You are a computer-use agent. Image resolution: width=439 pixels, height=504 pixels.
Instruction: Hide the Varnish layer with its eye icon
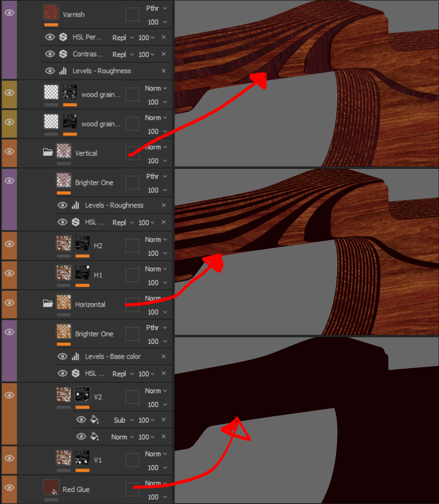[x=9, y=12]
